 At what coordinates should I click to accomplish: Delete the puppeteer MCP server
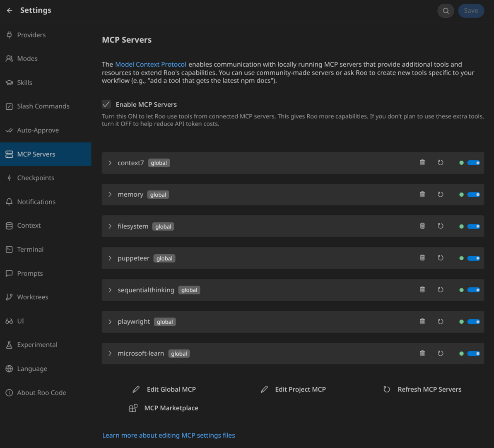click(422, 258)
